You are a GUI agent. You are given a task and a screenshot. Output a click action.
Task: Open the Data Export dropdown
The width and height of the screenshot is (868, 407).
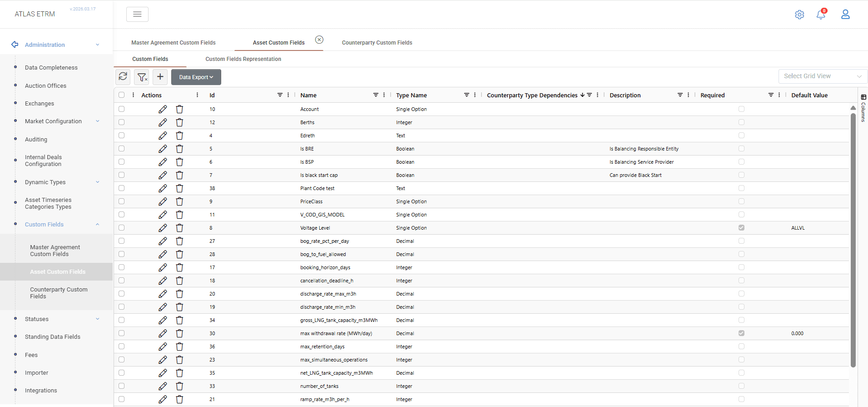point(196,77)
